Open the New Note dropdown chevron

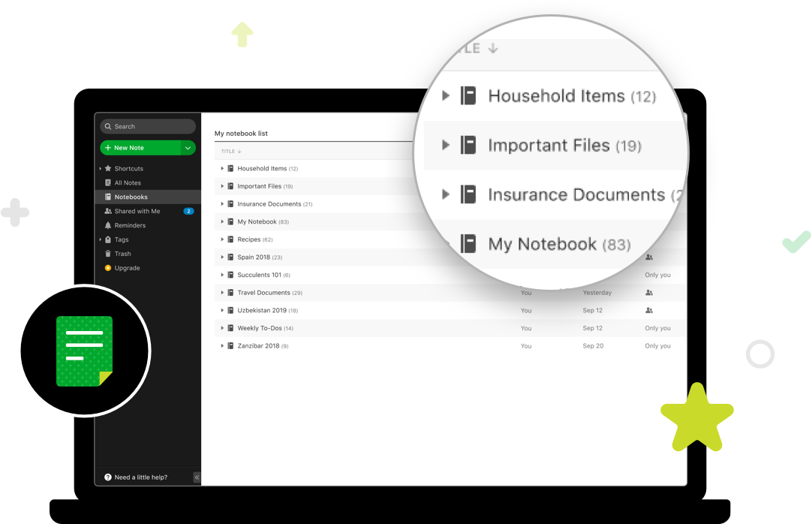188,148
